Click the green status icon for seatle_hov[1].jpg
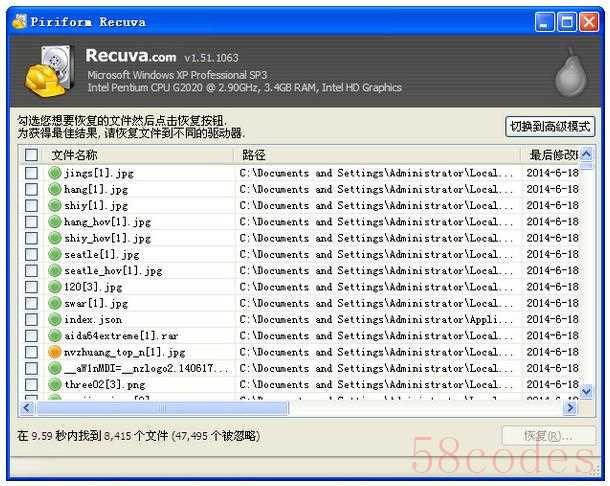610x486 pixels. click(55, 270)
